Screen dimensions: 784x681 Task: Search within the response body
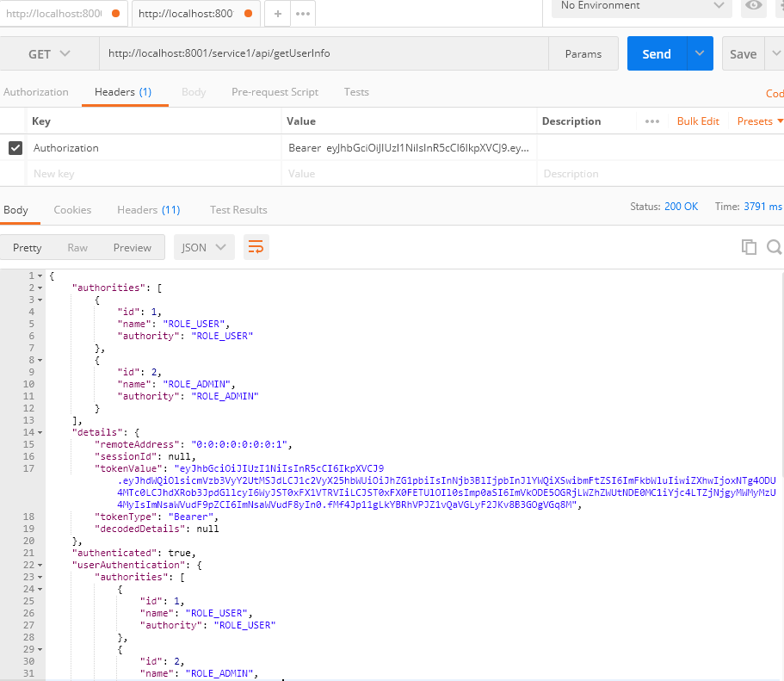(x=775, y=247)
